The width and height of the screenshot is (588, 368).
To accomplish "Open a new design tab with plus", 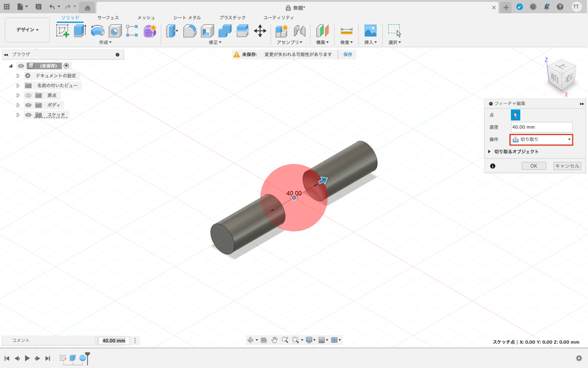I will 506,7.
